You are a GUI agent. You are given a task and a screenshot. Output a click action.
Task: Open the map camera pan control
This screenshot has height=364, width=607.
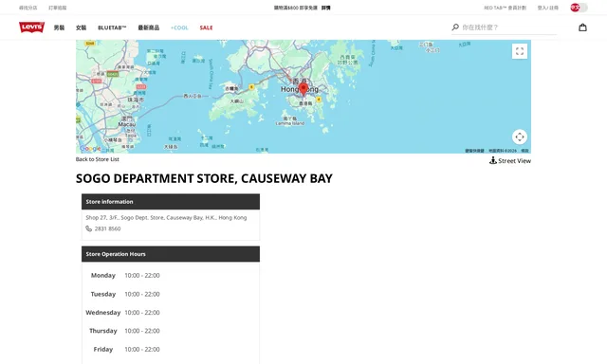click(520, 136)
